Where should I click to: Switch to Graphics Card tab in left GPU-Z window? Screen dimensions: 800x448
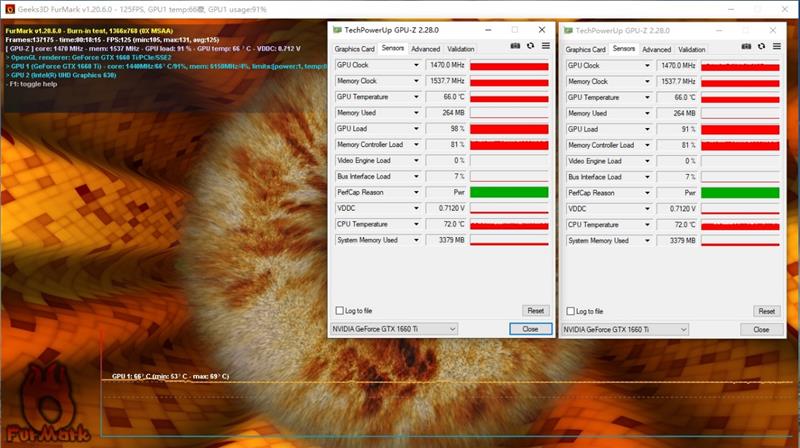pos(354,48)
